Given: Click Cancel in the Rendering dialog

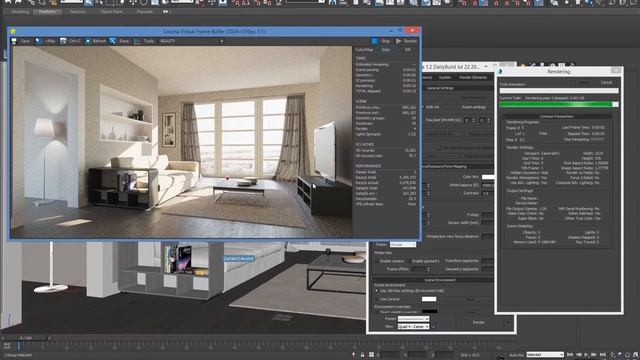Looking at the screenshot, I should [606, 82].
